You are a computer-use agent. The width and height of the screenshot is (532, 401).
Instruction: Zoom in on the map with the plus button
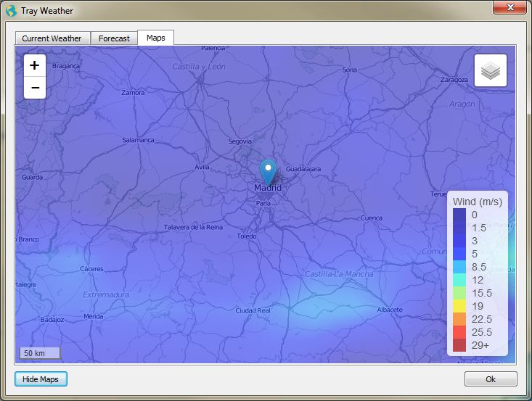pos(35,65)
